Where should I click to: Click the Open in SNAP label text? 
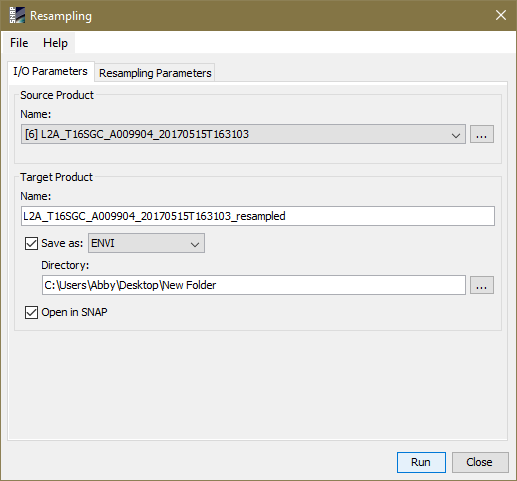[x=74, y=312]
